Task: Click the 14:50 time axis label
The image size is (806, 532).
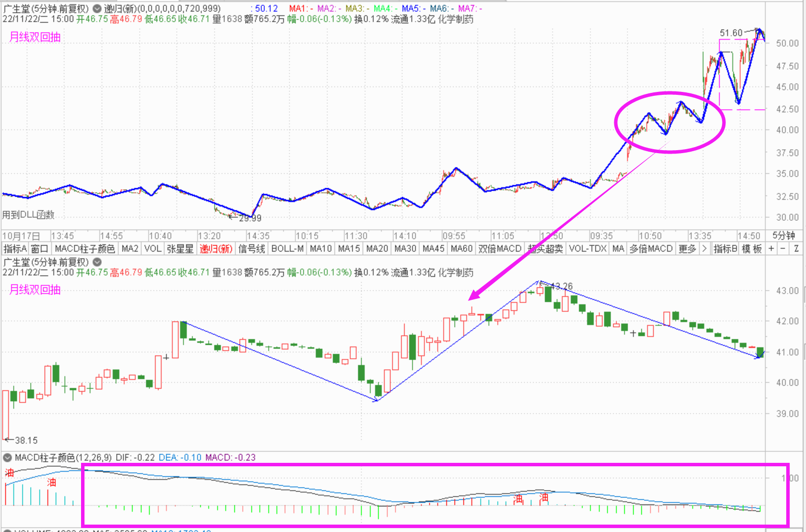Action: point(748,236)
